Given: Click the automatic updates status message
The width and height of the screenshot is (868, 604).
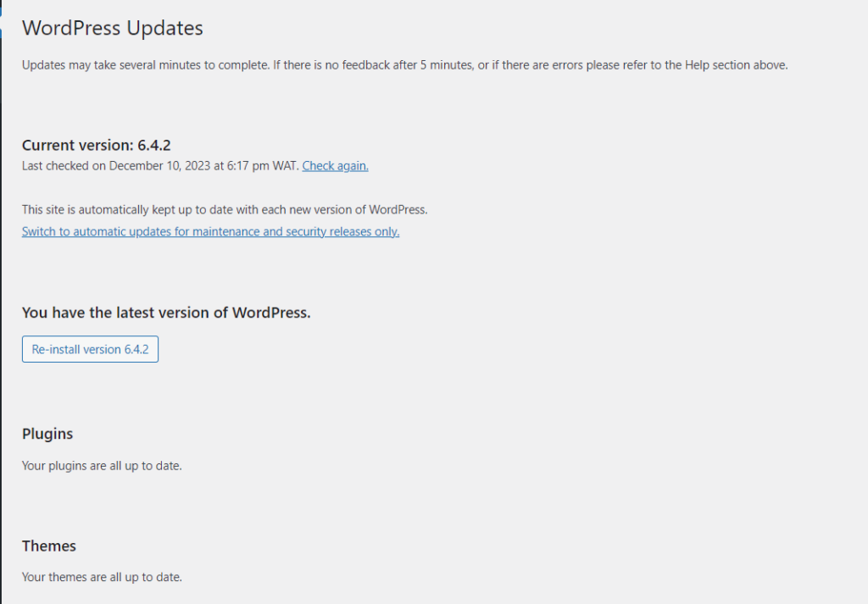Looking at the screenshot, I should click(x=225, y=209).
